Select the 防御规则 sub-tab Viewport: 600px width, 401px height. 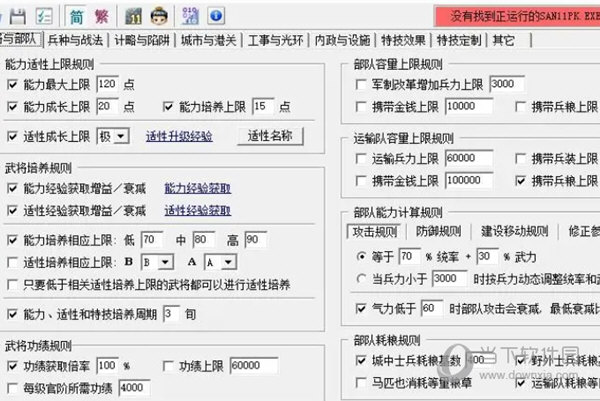pyautogui.click(x=439, y=231)
